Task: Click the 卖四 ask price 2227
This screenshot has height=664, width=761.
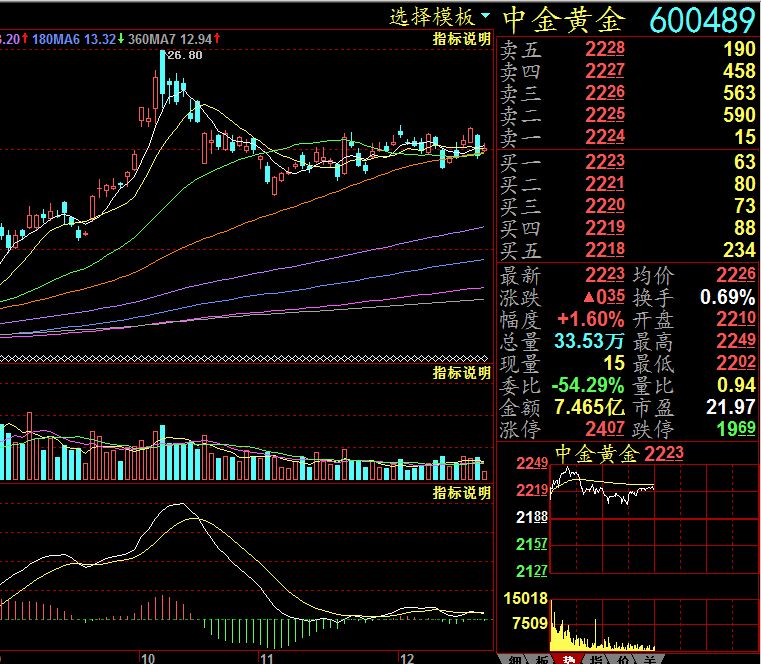Action: [605, 71]
